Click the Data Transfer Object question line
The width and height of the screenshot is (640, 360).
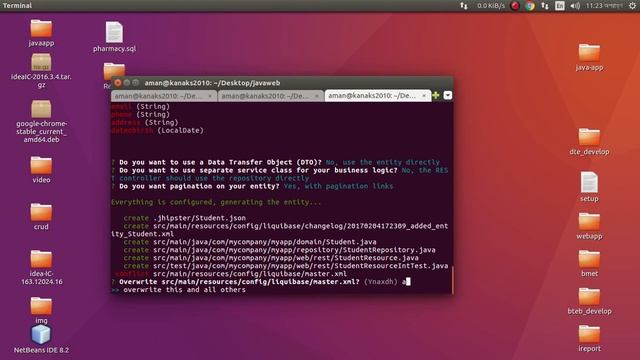(276, 162)
